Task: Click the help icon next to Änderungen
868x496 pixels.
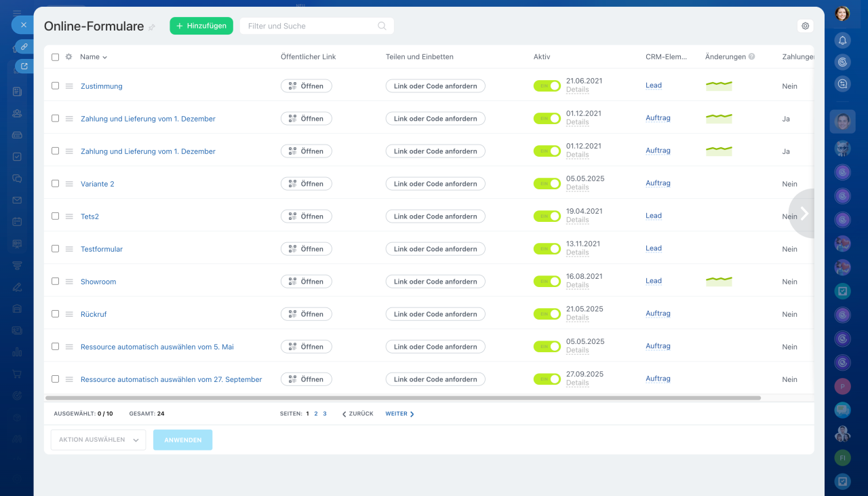Action: click(752, 57)
